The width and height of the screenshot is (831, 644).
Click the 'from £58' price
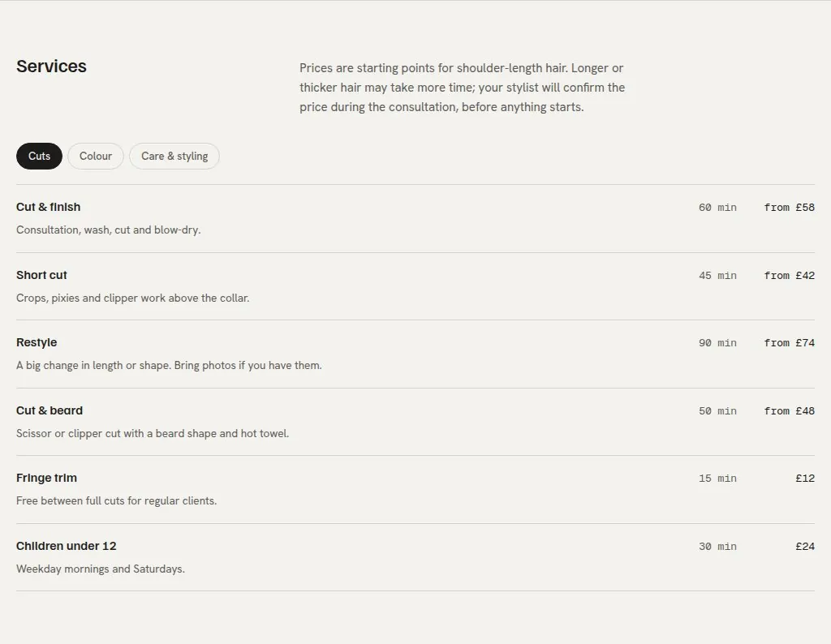tap(789, 208)
